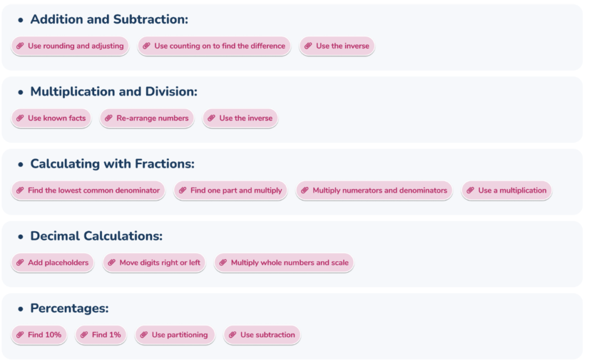Click the 'Calculating with Fractions:' heading
Viewport: 592px width, 364px height.
[112, 164]
